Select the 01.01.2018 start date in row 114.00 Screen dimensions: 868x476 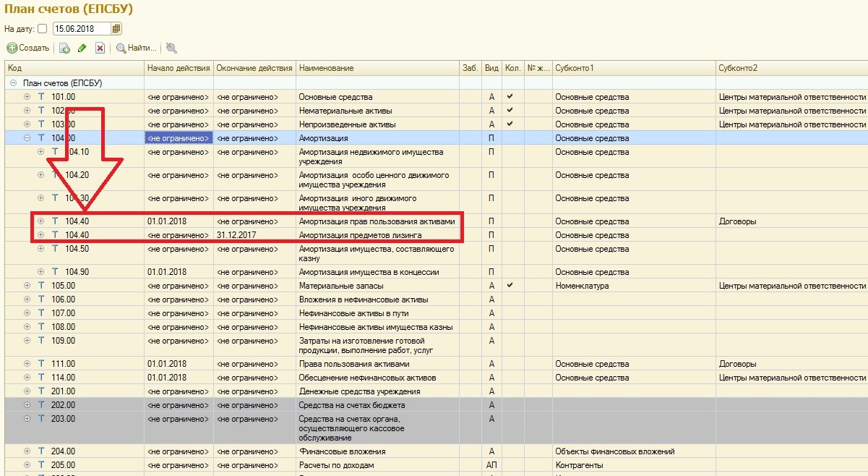pyautogui.click(x=179, y=378)
